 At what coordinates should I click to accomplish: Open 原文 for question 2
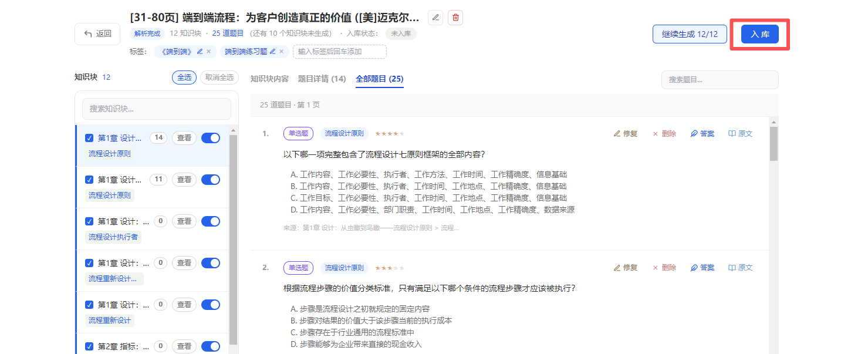(741, 268)
